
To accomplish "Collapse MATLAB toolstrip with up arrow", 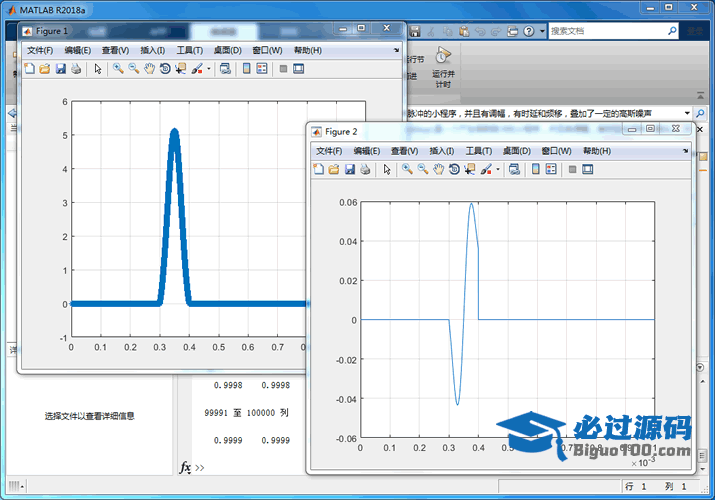I will tap(700, 96).
